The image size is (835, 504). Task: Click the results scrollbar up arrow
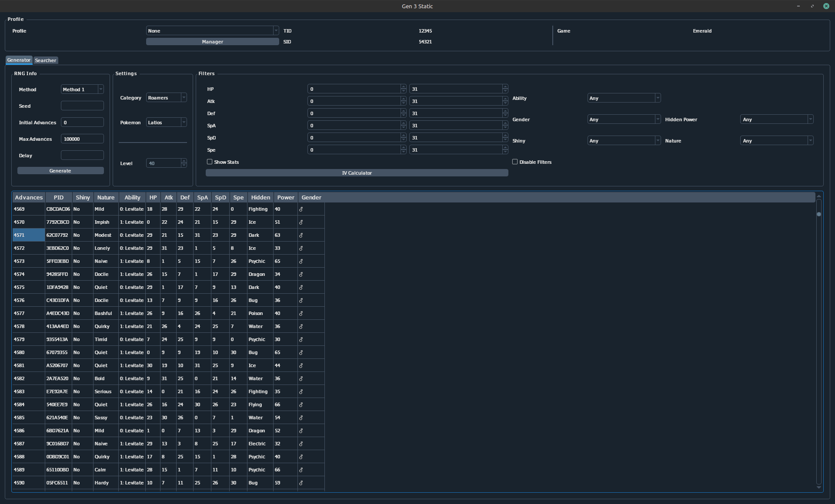819,196
